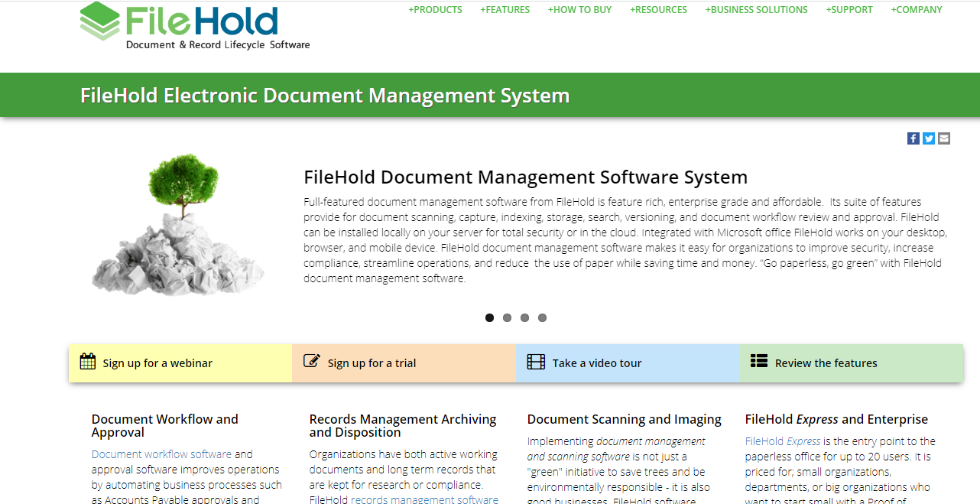Image resolution: width=980 pixels, height=504 pixels.
Task: Open the +HOW TO BUY menu
Action: [580, 10]
